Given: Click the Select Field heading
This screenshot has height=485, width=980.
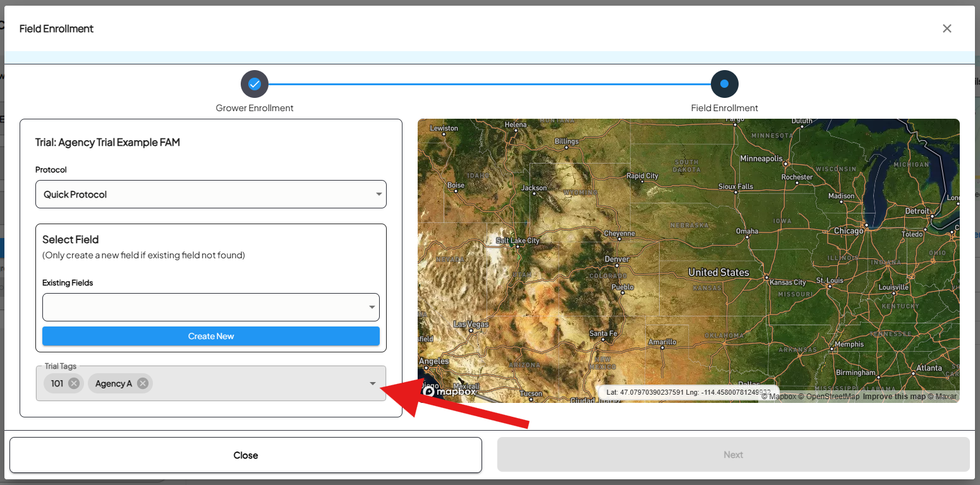Looking at the screenshot, I should (71, 240).
